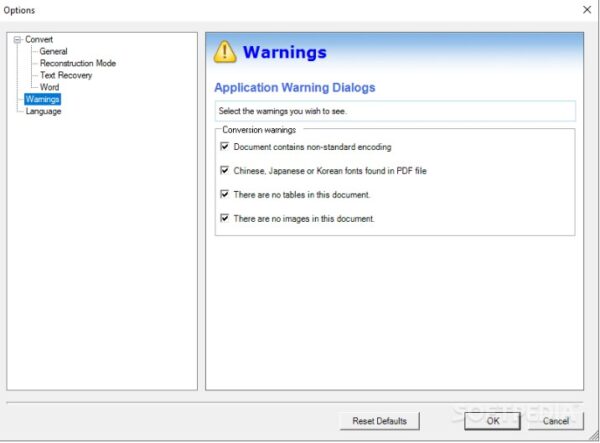This screenshot has height=443, width=600.
Task: Click the Application Warning Dialogs heading
Action: point(295,88)
